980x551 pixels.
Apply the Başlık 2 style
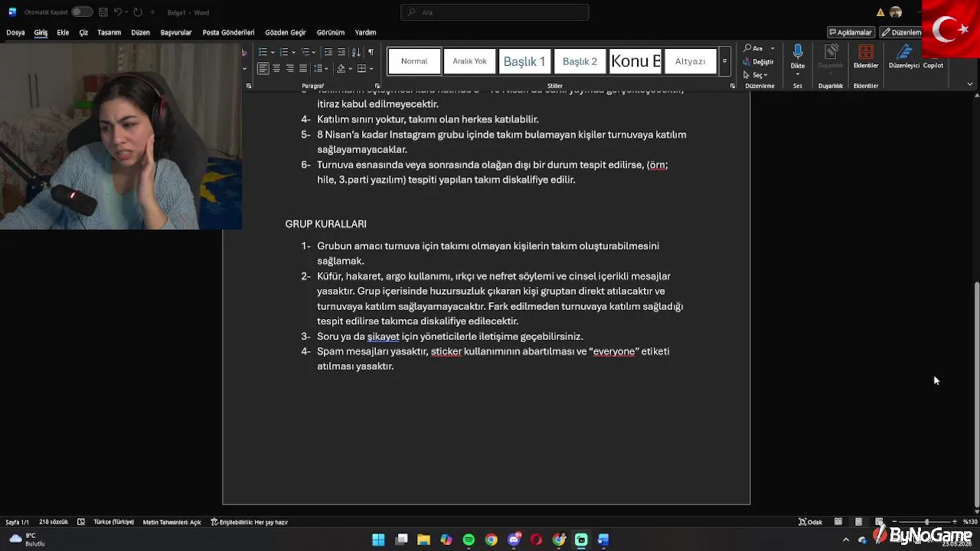[580, 61]
